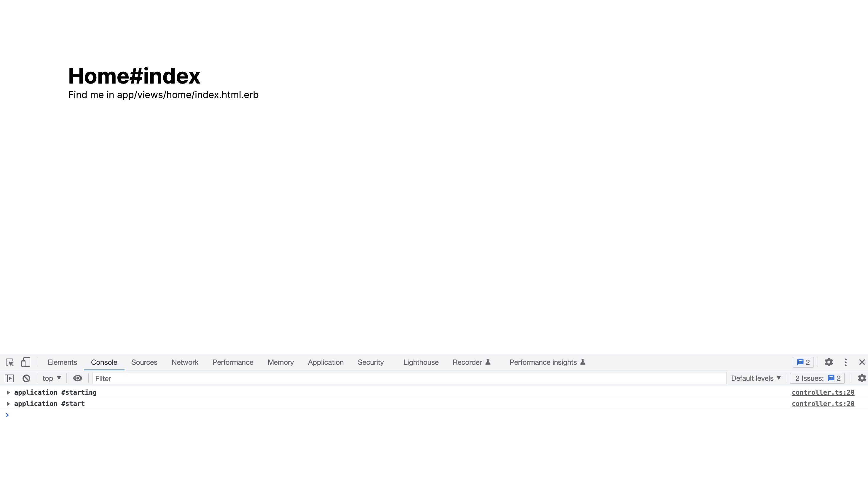
Task: Switch to the Network tab
Action: point(185,362)
